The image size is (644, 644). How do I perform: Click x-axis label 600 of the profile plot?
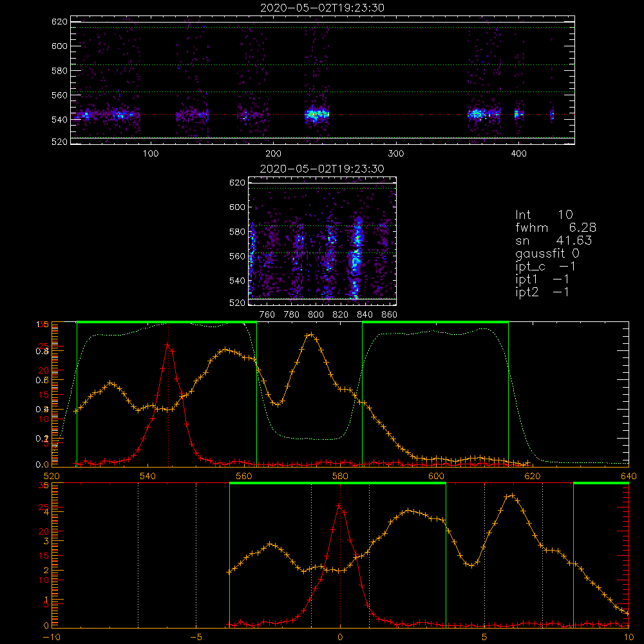point(436,476)
